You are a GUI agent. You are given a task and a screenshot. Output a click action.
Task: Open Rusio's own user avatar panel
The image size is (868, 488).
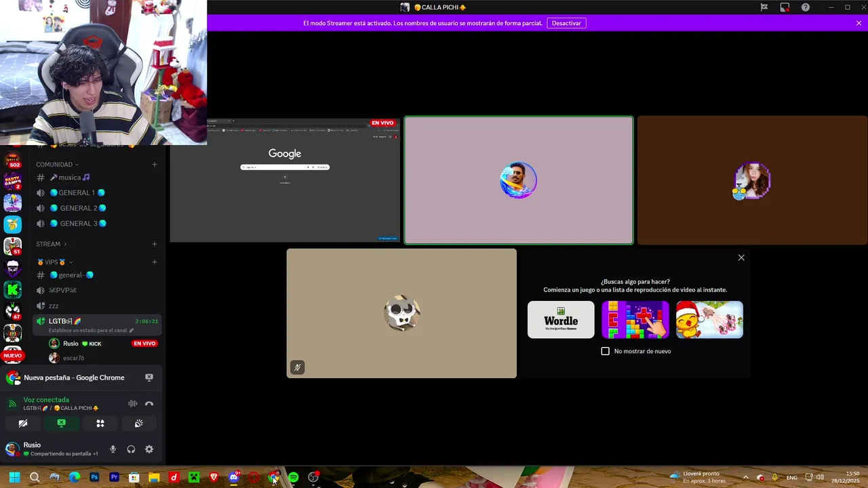tap(12, 449)
